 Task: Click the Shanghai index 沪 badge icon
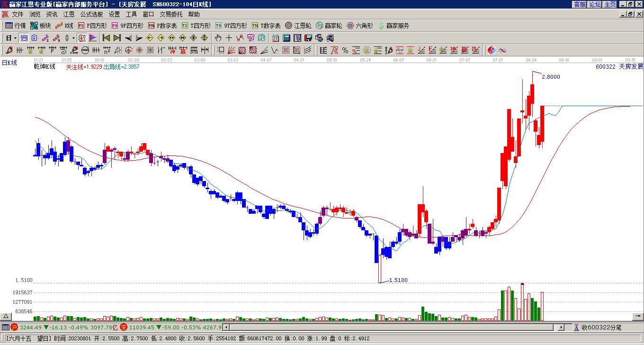[14, 327]
